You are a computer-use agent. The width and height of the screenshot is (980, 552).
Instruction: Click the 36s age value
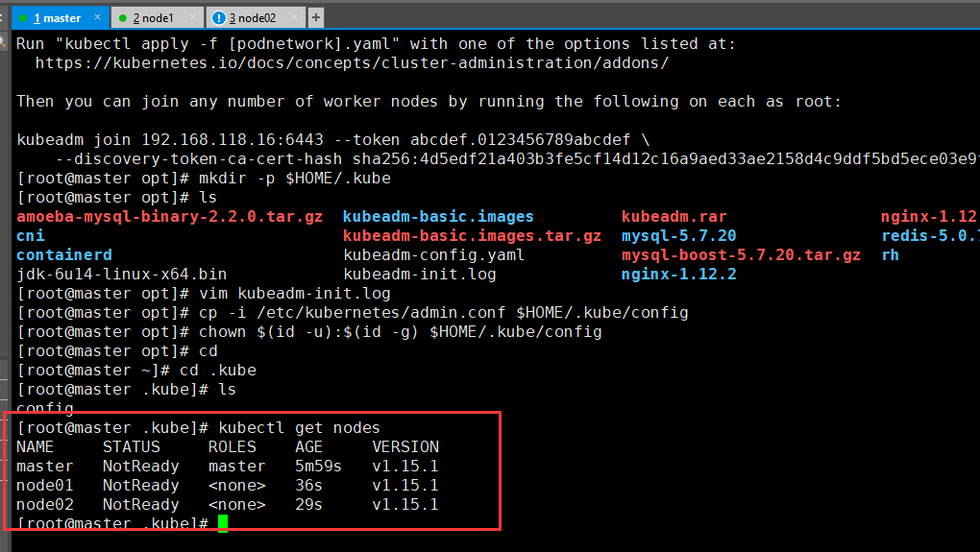point(308,485)
